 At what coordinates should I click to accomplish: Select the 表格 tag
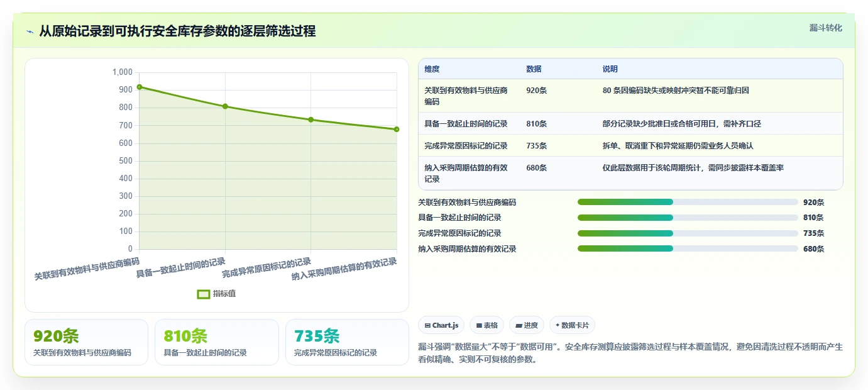pyautogui.click(x=487, y=325)
